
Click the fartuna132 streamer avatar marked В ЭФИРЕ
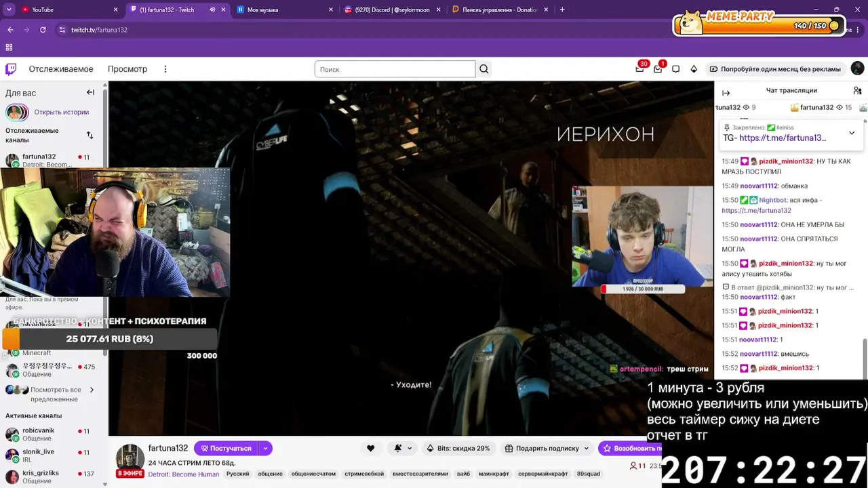click(130, 460)
